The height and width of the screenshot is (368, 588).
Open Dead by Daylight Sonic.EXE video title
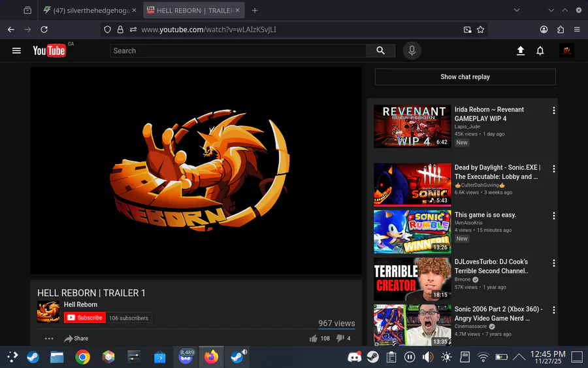[497, 172]
